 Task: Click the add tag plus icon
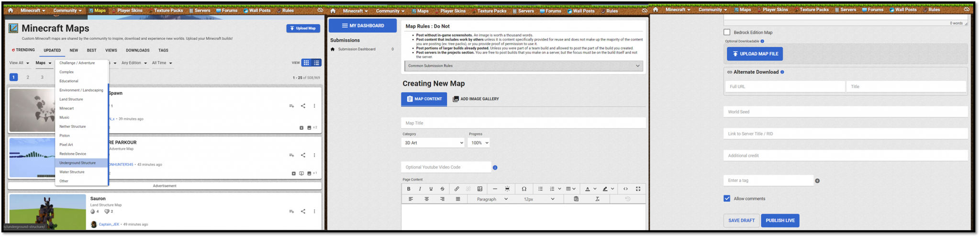(x=817, y=181)
